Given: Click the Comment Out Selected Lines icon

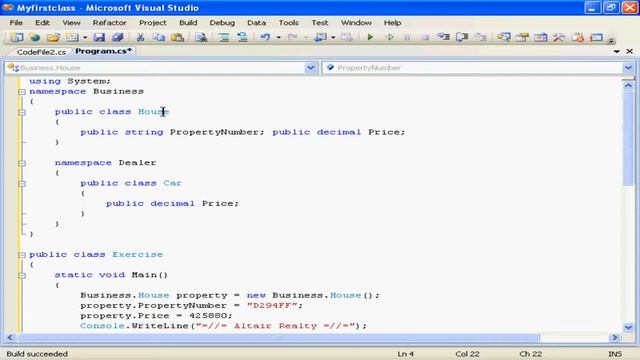Looking at the screenshot, I should (224, 38).
